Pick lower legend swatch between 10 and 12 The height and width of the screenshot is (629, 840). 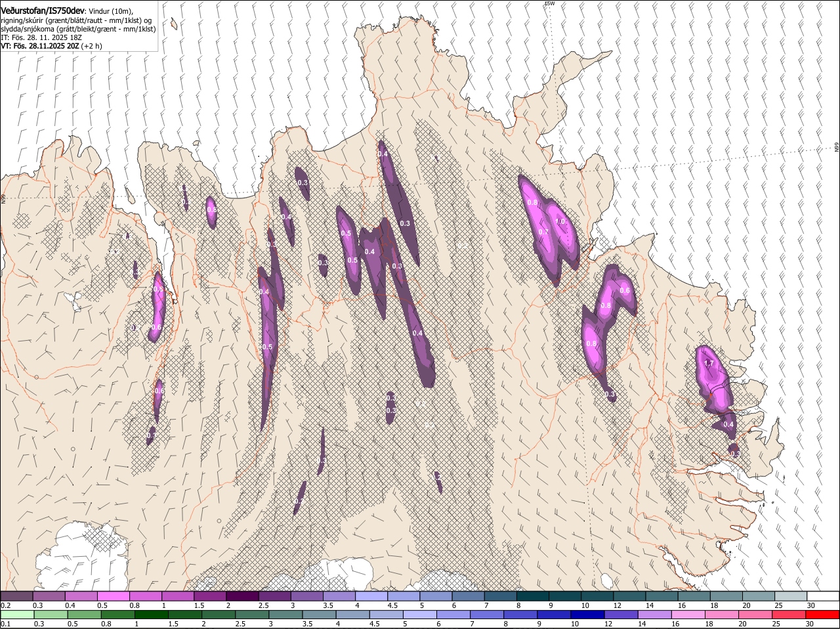[587, 615]
